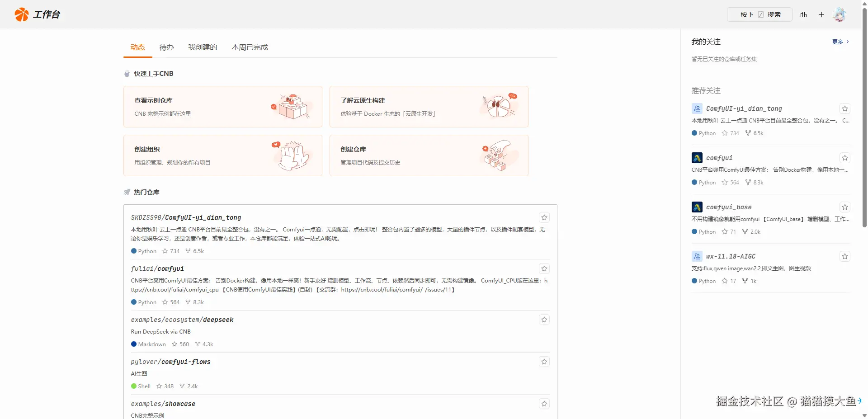Image resolution: width=868 pixels, height=419 pixels.
Task: Click the 工作台 title text
Action: click(x=47, y=14)
